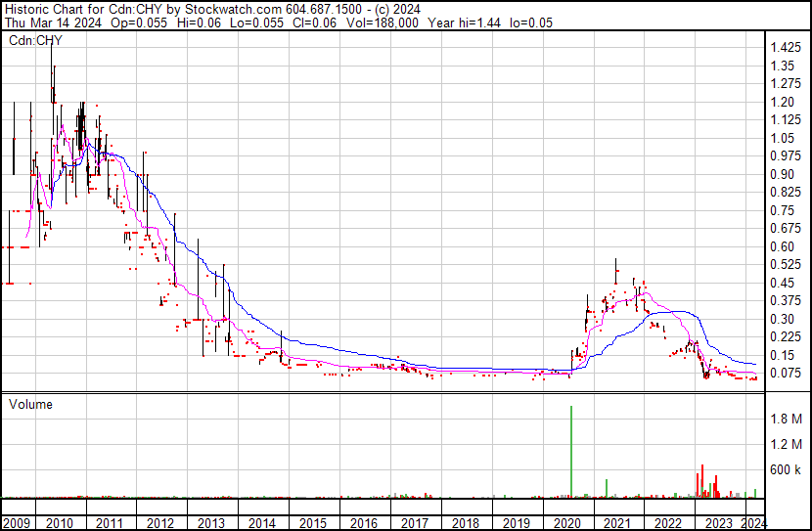The width and height of the screenshot is (812, 531).
Task: Click the 0.075 price axis label
Action: [x=787, y=373]
